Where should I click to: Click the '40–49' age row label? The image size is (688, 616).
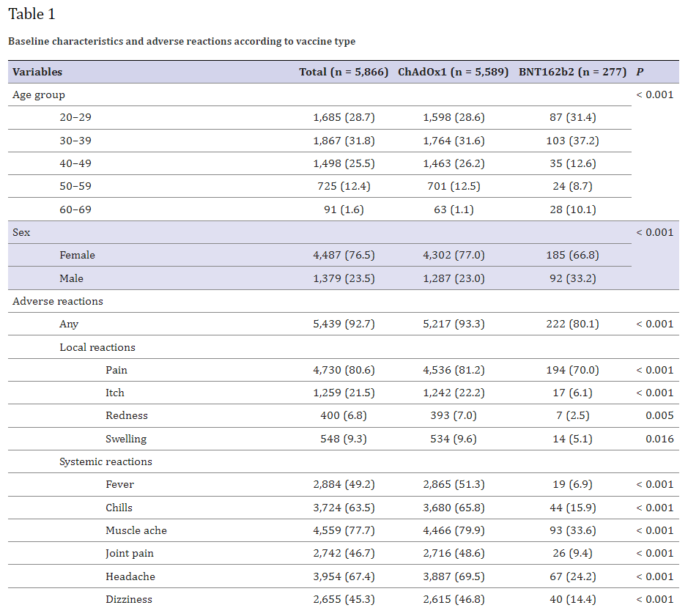point(75,163)
